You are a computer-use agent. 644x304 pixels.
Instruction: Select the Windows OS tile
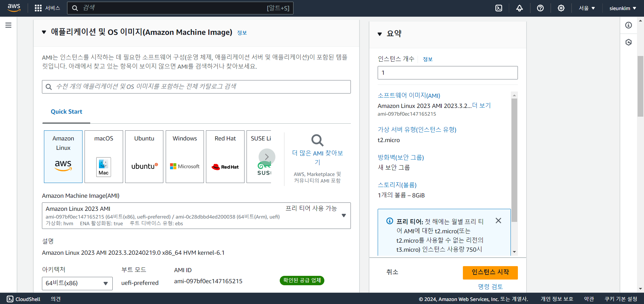[x=185, y=157]
